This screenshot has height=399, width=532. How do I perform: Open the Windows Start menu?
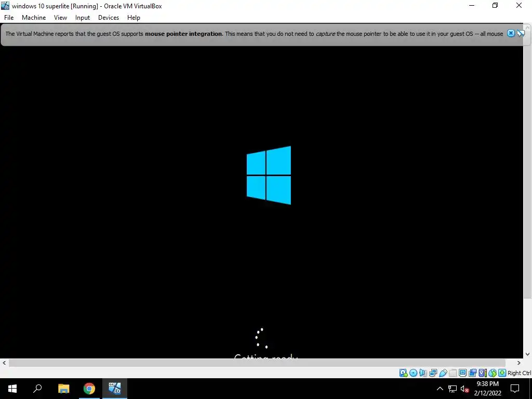tap(12, 389)
